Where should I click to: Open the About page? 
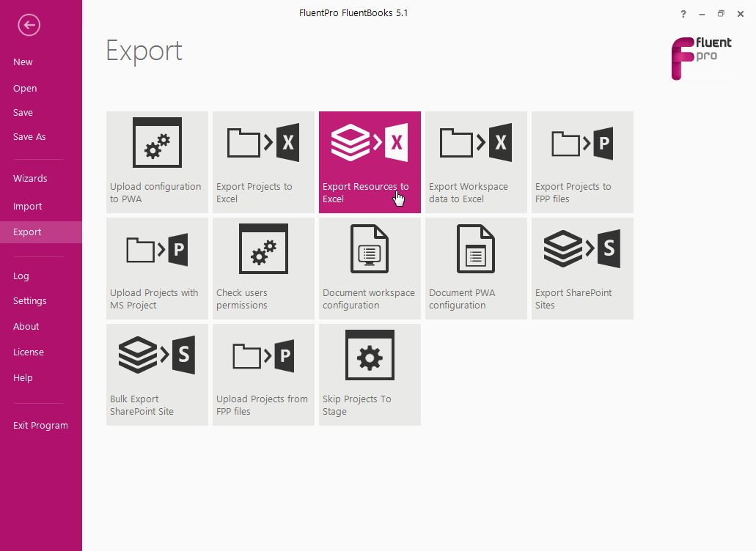tap(26, 327)
